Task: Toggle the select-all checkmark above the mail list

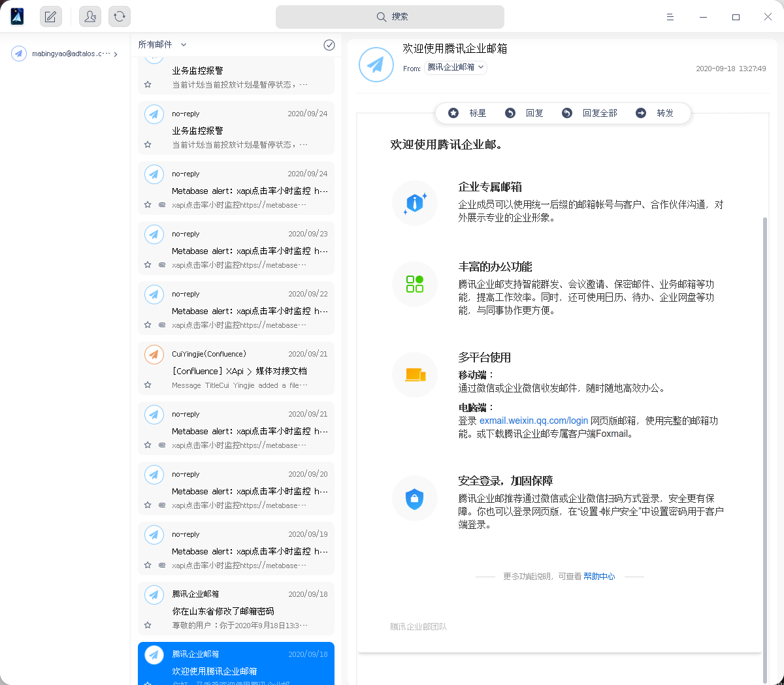Action: click(329, 44)
